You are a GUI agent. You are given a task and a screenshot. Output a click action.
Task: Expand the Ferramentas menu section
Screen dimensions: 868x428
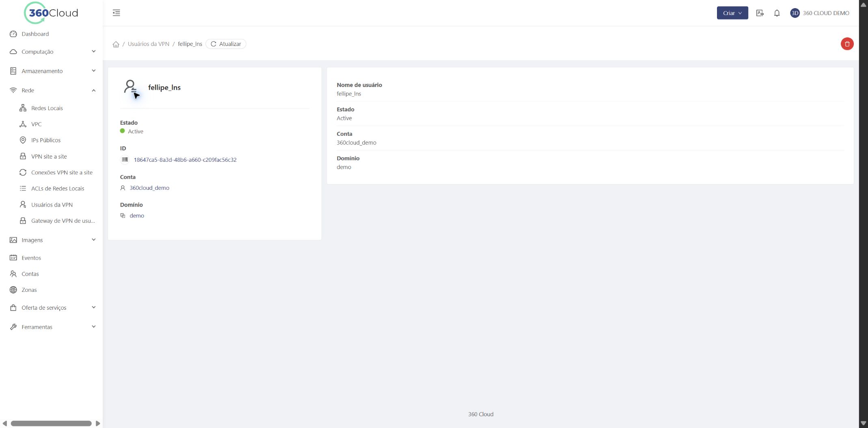(x=52, y=327)
